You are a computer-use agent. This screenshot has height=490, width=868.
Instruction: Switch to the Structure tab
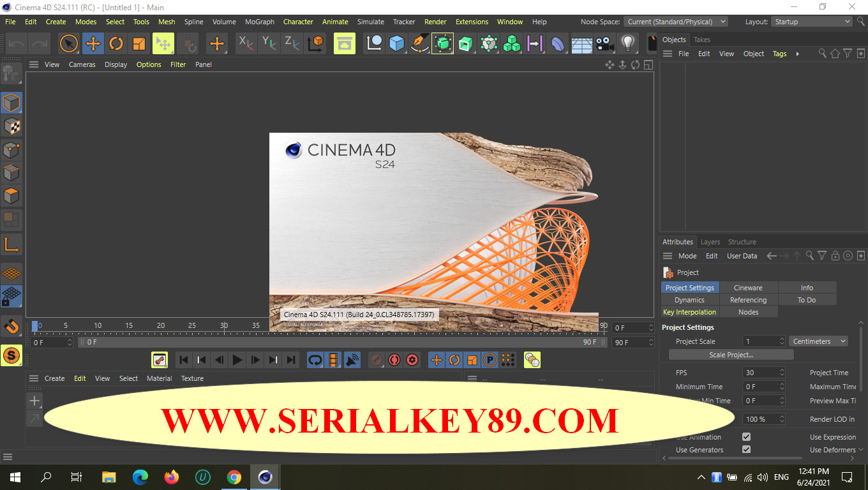742,242
